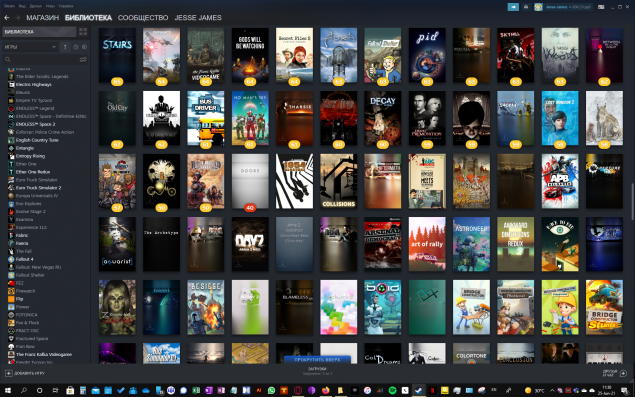635x397 pixels.
Task: Open Spotify from the taskbar
Action: point(392,391)
